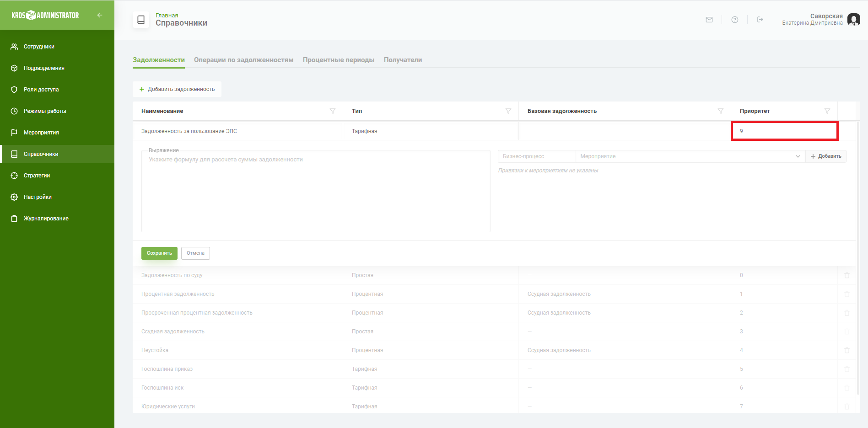Select the Задолженность по суду row

494,275
